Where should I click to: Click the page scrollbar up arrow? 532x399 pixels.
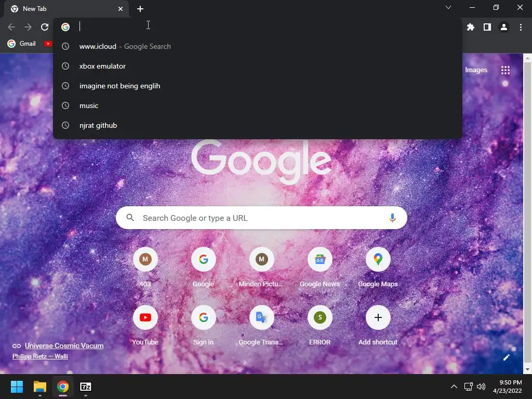(x=527, y=58)
